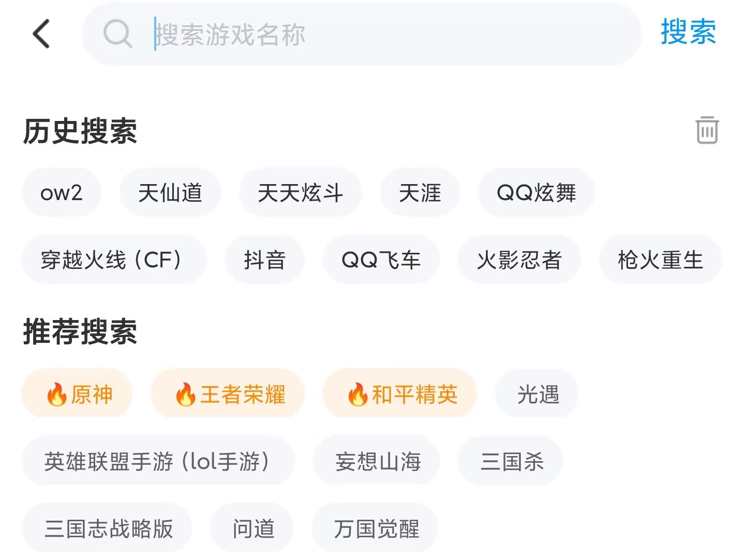
Task: Choose 天仙道 from search history
Action: pyautogui.click(x=170, y=193)
